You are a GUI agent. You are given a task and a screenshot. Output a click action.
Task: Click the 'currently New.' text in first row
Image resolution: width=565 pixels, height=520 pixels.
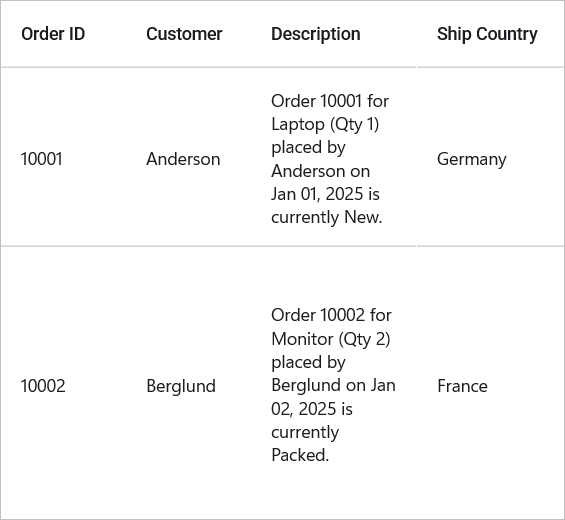point(326,217)
